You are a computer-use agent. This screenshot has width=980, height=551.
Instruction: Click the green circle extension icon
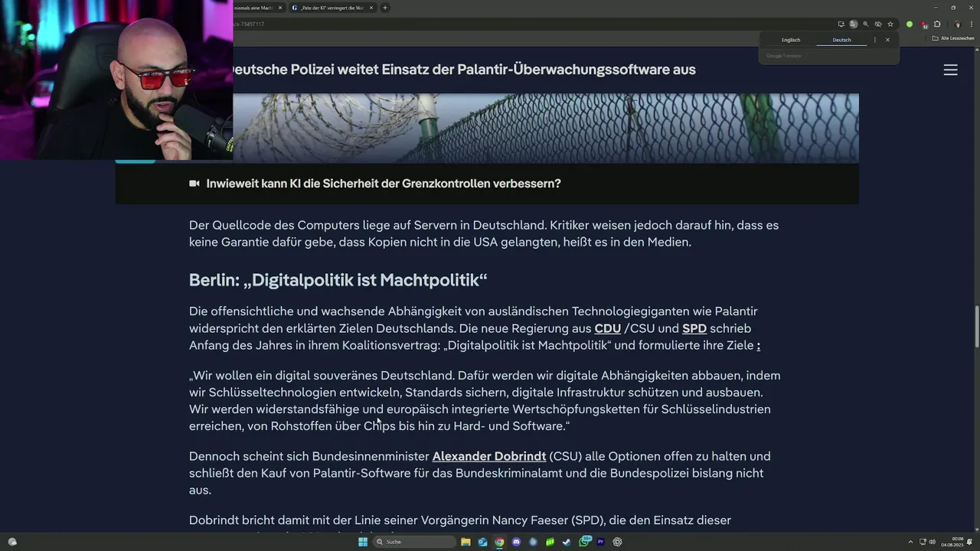pos(910,24)
